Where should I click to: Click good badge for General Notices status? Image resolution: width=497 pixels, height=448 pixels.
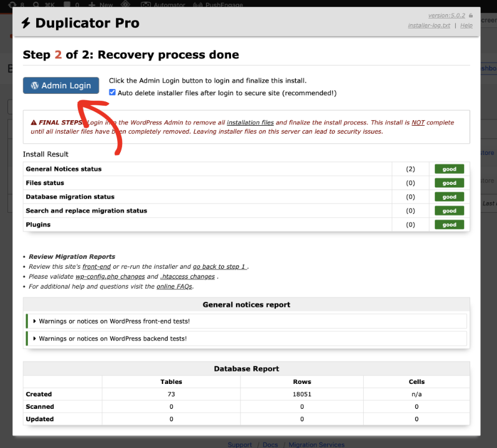(x=449, y=169)
